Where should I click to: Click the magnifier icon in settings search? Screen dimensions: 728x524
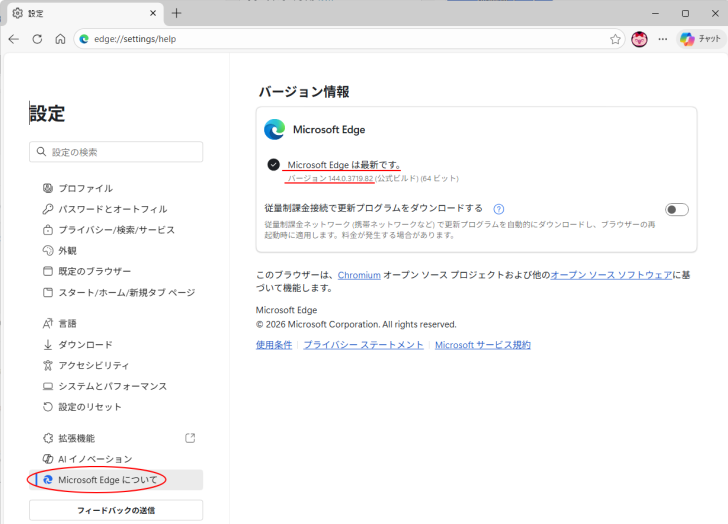point(41,152)
